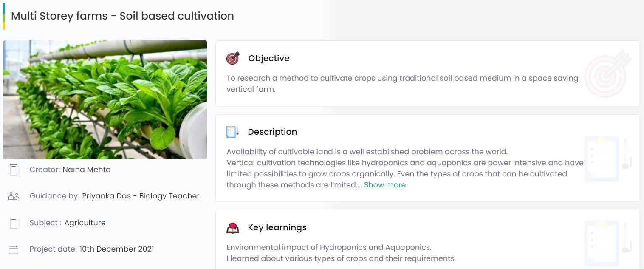
Task: Click the people icon beside Guidance by
Action: pyautogui.click(x=14, y=196)
